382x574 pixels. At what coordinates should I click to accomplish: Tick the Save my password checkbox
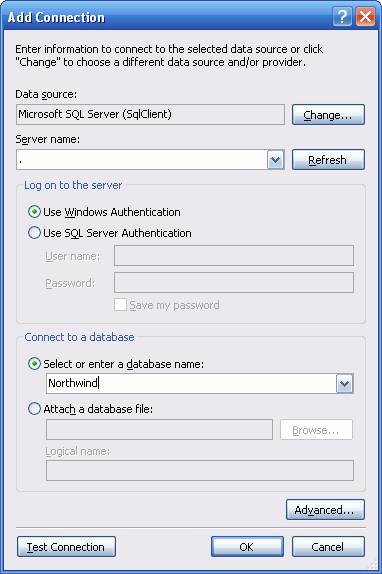click(120, 305)
